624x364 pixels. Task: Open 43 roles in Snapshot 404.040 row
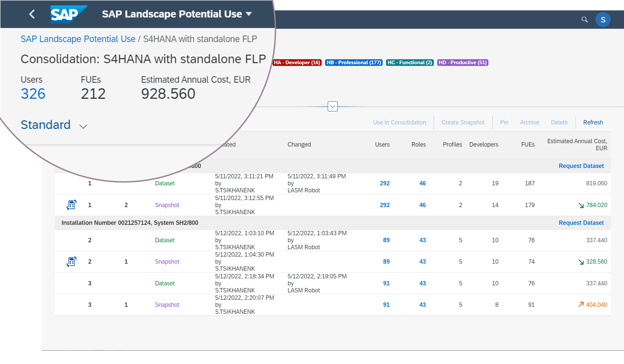(422, 305)
